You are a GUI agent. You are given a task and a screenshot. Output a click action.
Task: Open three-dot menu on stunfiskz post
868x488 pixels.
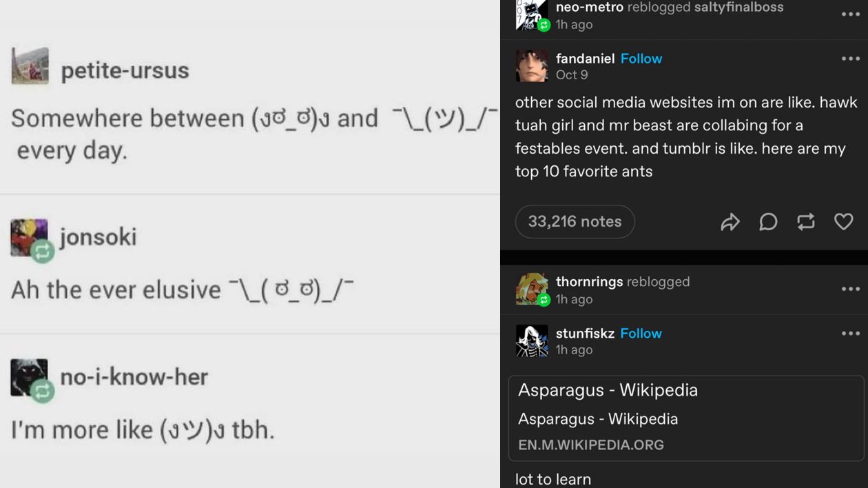click(x=851, y=334)
